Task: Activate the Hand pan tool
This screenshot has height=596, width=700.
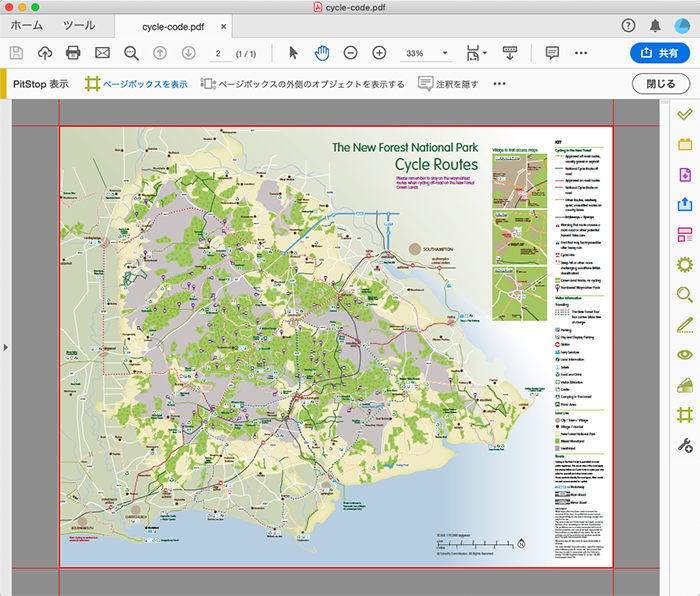Action: coord(322,53)
